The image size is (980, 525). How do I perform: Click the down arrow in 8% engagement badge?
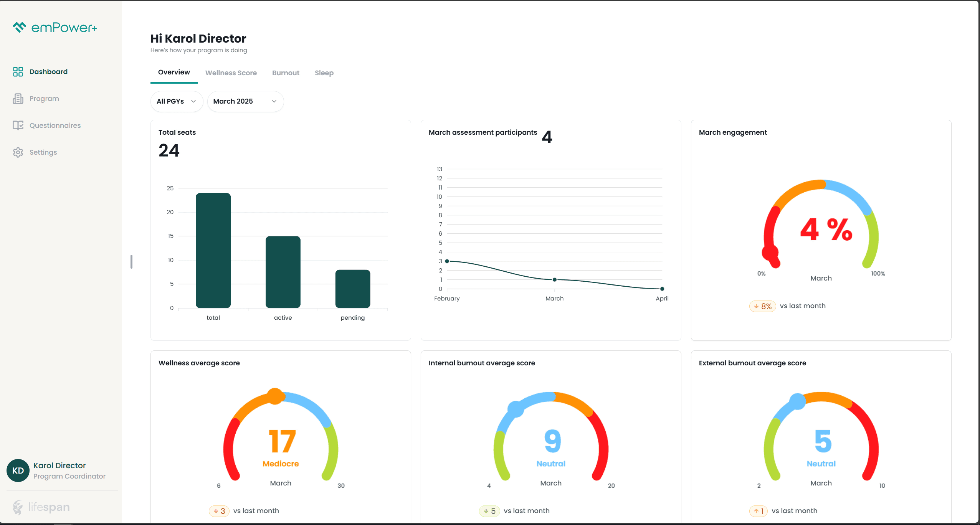756,306
